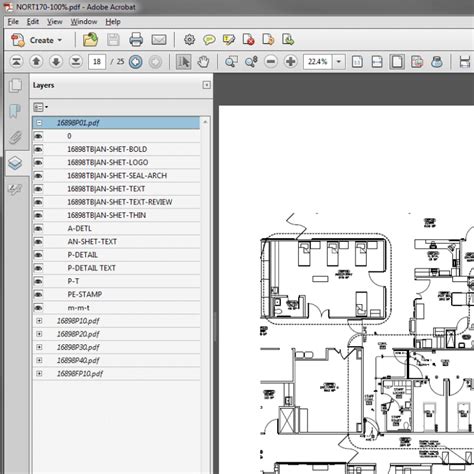Image resolution: width=474 pixels, height=474 pixels.
Task: Expand the 16898P40.pdf layer group
Action: (x=39, y=360)
